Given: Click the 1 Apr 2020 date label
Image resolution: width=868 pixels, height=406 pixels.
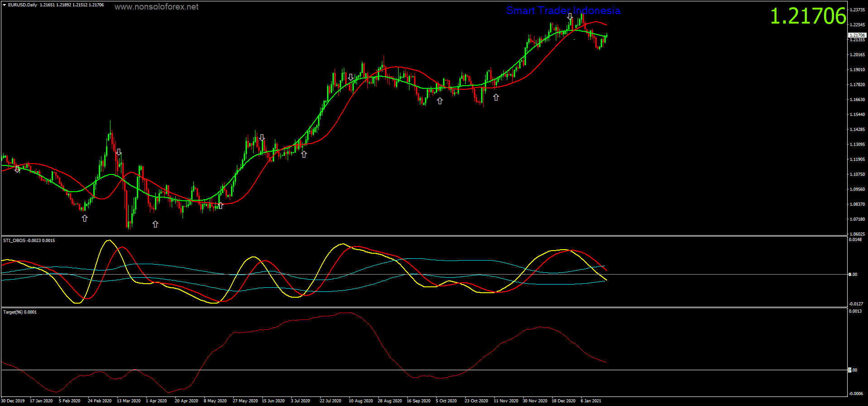Looking at the screenshot, I should tap(156, 401).
